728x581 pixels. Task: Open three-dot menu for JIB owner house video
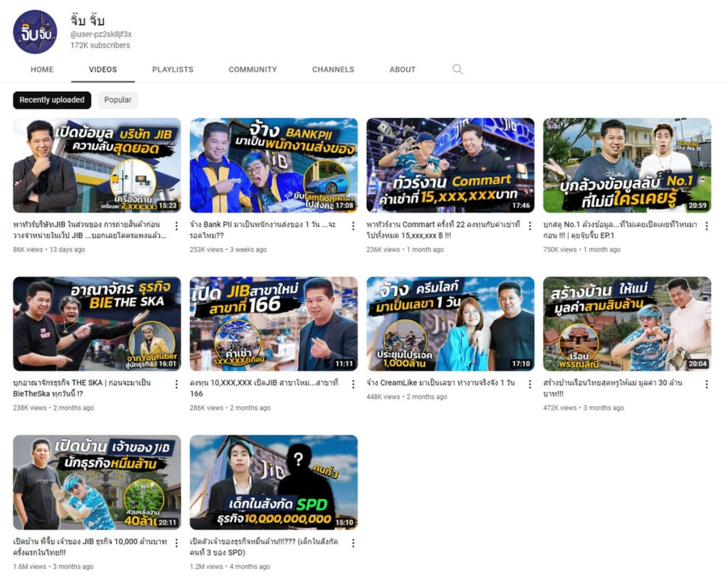pyautogui.click(x=176, y=543)
